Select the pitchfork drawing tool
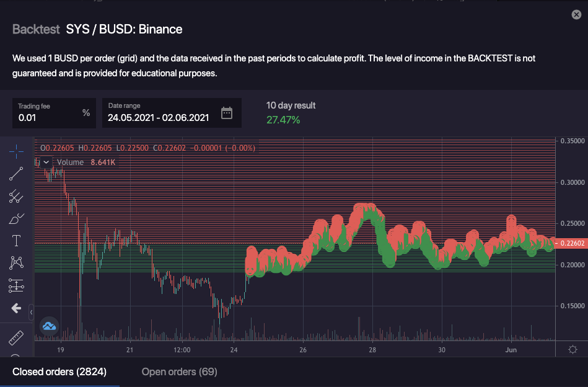Viewport: 588px width, 387px height. pos(16,197)
